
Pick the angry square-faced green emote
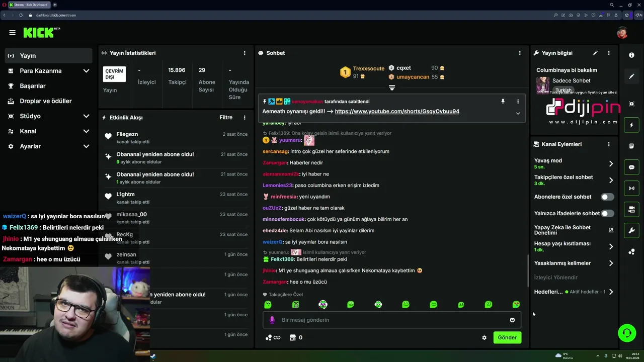(x=295, y=304)
